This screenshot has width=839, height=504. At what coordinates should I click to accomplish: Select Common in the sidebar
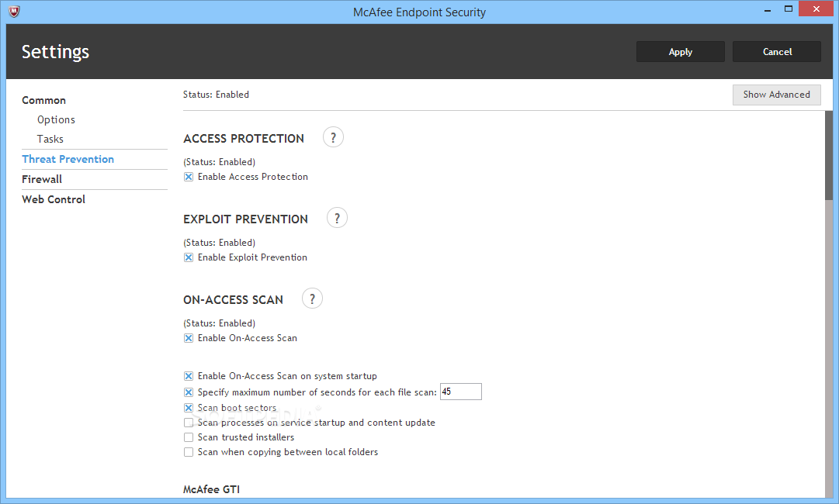(x=44, y=101)
